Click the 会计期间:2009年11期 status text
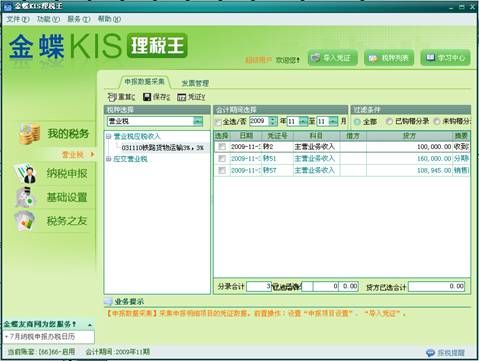This screenshot has width=479, height=361. click(x=117, y=352)
